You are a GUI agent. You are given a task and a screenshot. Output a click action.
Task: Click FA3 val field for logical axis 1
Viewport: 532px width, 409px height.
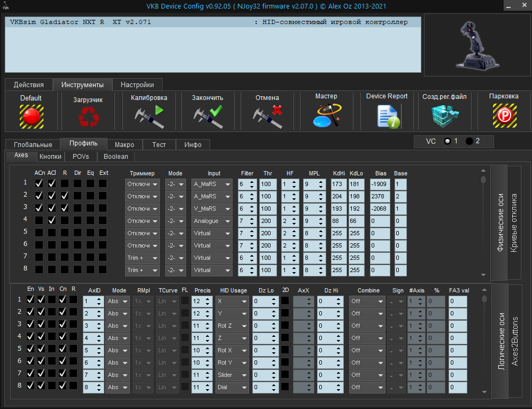tap(457, 301)
